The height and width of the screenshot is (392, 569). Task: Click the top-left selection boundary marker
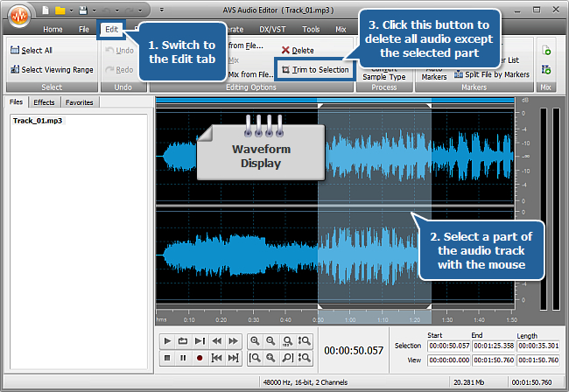tap(320, 106)
